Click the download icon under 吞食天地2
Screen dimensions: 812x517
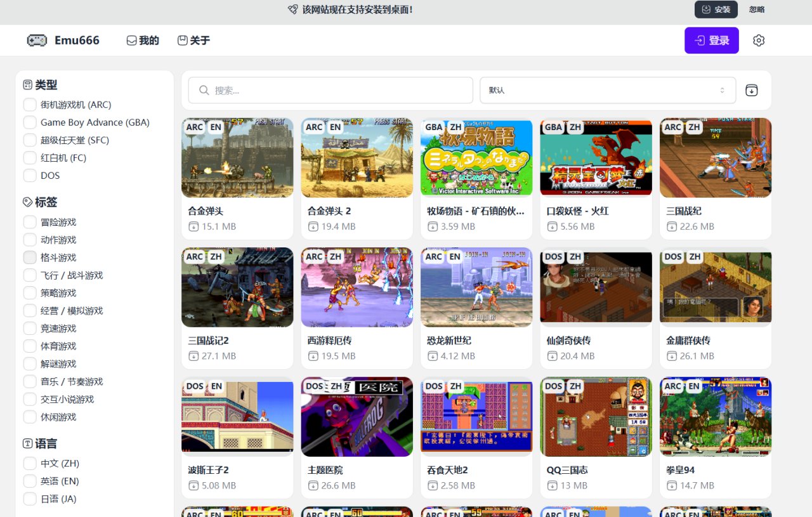coord(433,485)
